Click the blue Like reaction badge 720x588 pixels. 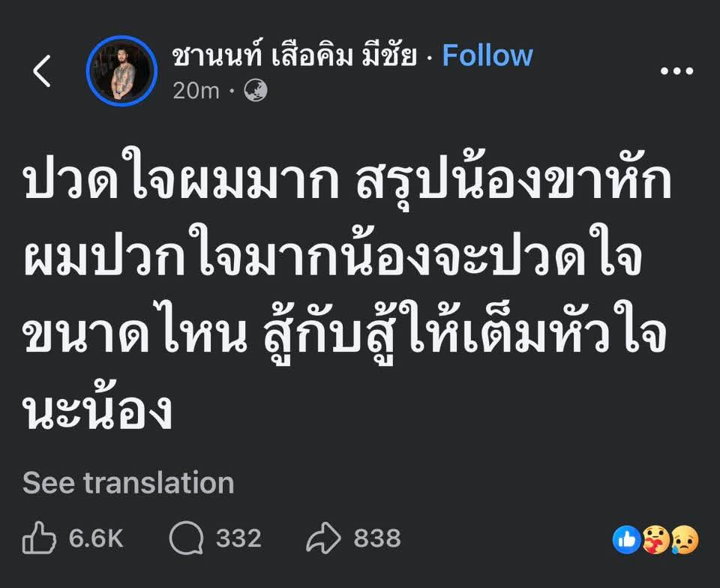click(x=627, y=539)
